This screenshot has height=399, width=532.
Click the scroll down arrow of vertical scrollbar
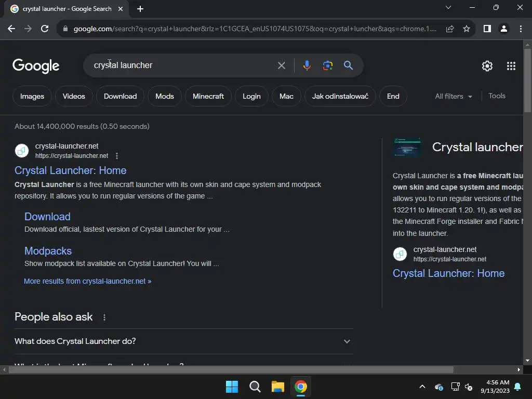(527, 361)
